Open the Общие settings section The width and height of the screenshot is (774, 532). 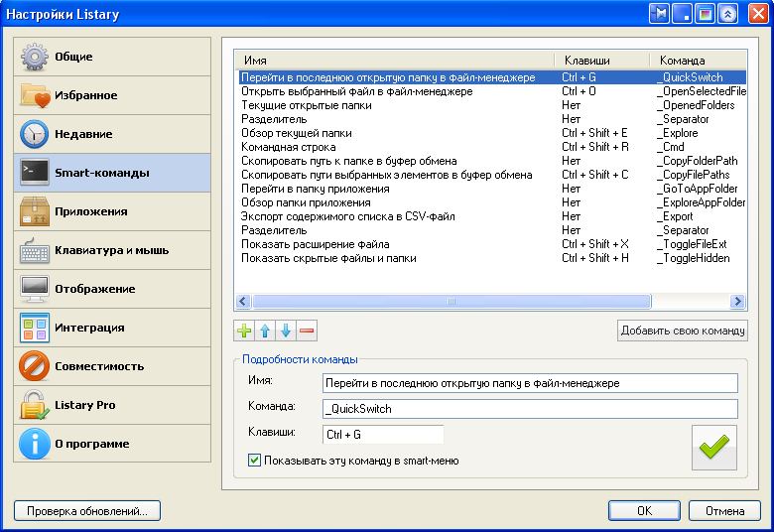112,57
